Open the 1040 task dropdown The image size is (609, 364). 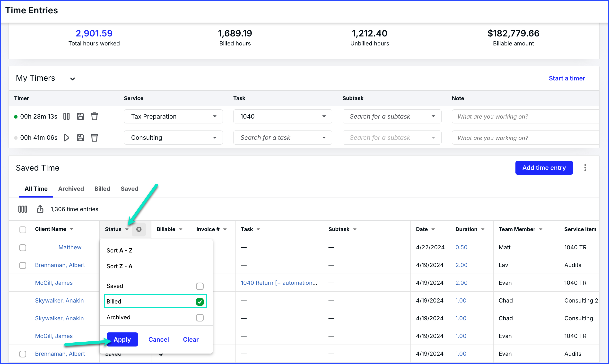(x=282, y=116)
